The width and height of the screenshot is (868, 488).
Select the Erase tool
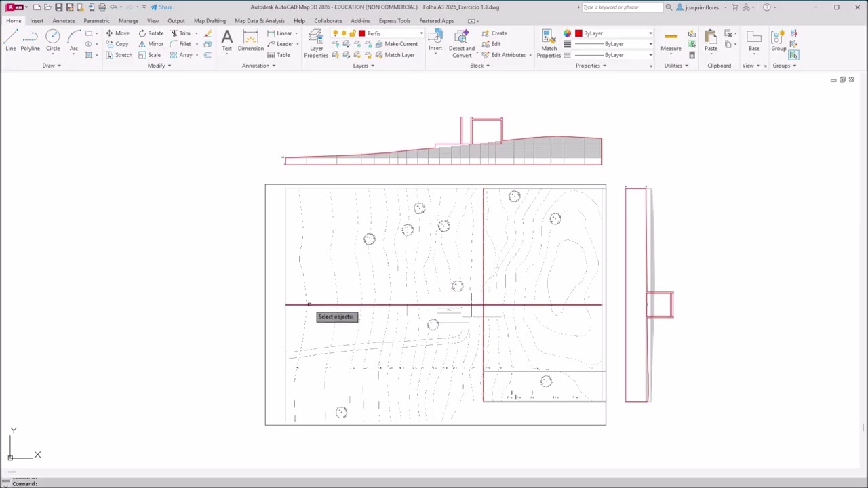click(x=208, y=33)
